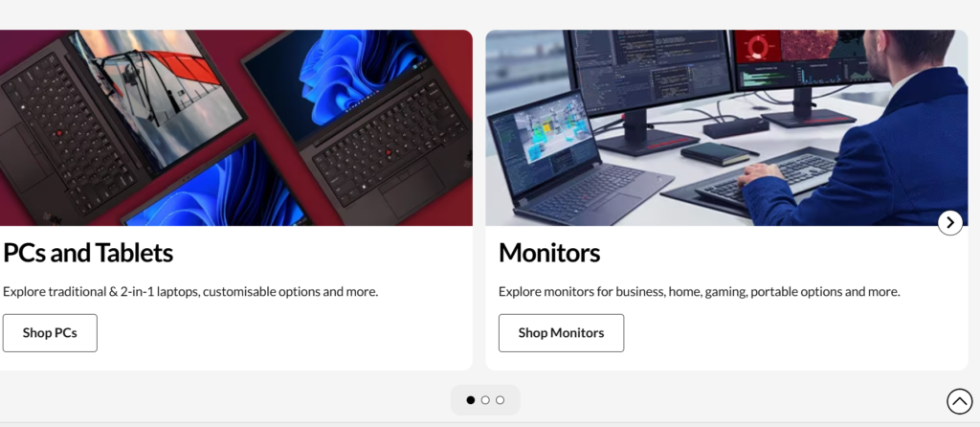This screenshot has height=427, width=980.
Task: Click the 'Explore traditional & 2-in-1 laptops' description
Action: (x=190, y=291)
